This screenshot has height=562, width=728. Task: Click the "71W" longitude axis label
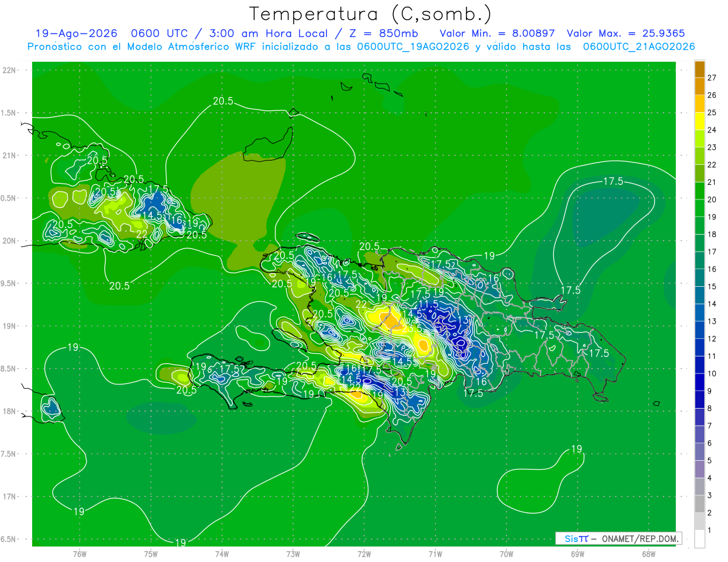pyautogui.click(x=435, y=554)
